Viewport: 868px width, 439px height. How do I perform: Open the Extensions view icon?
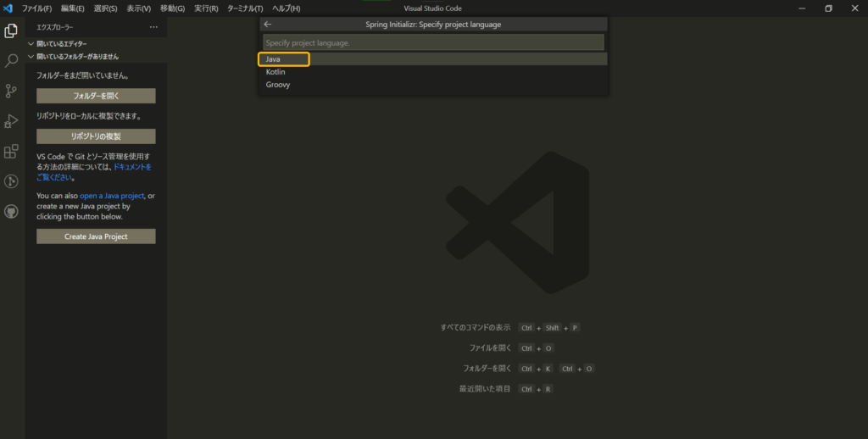click(11, 151)
